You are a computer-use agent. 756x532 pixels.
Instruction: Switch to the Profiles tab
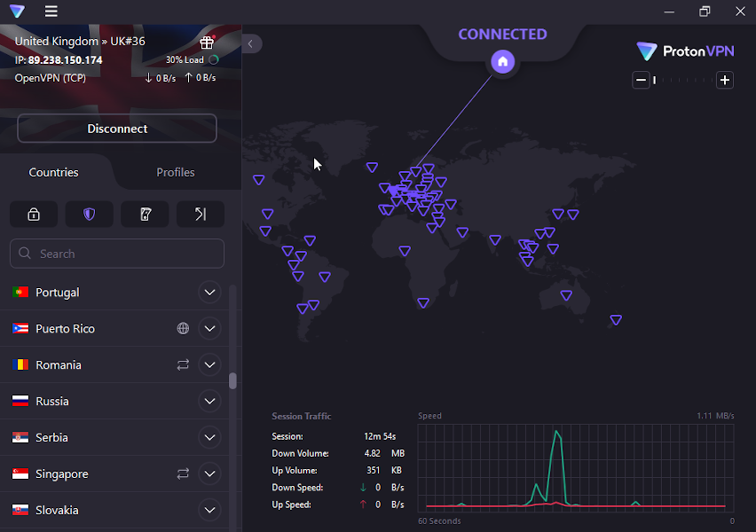pos(175,172)
